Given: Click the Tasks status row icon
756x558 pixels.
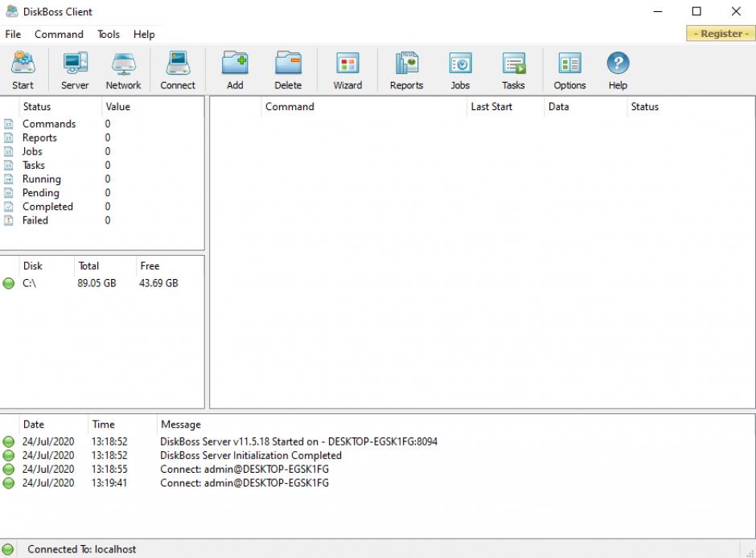Looking at the screenshot, I should coord(9,166).
